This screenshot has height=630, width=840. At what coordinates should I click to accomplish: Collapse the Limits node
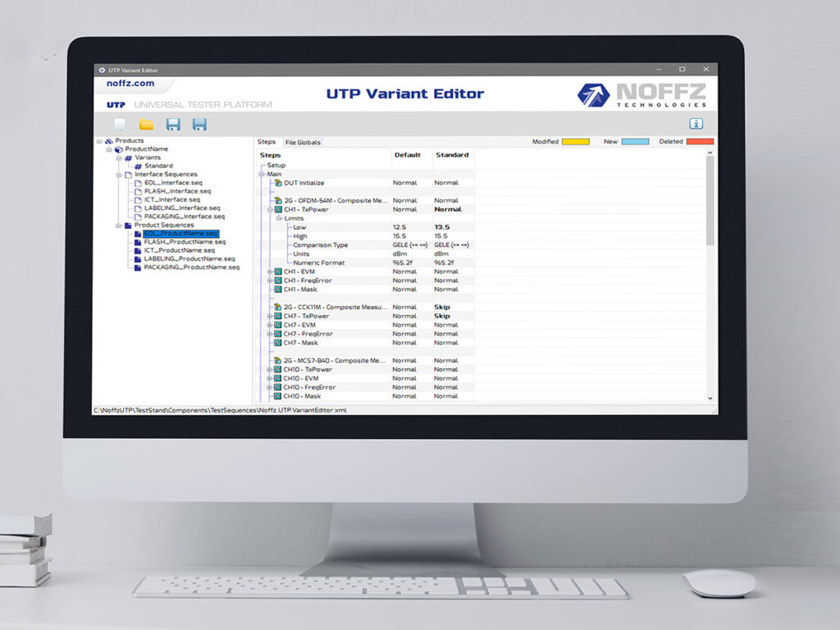click(279, 218)
